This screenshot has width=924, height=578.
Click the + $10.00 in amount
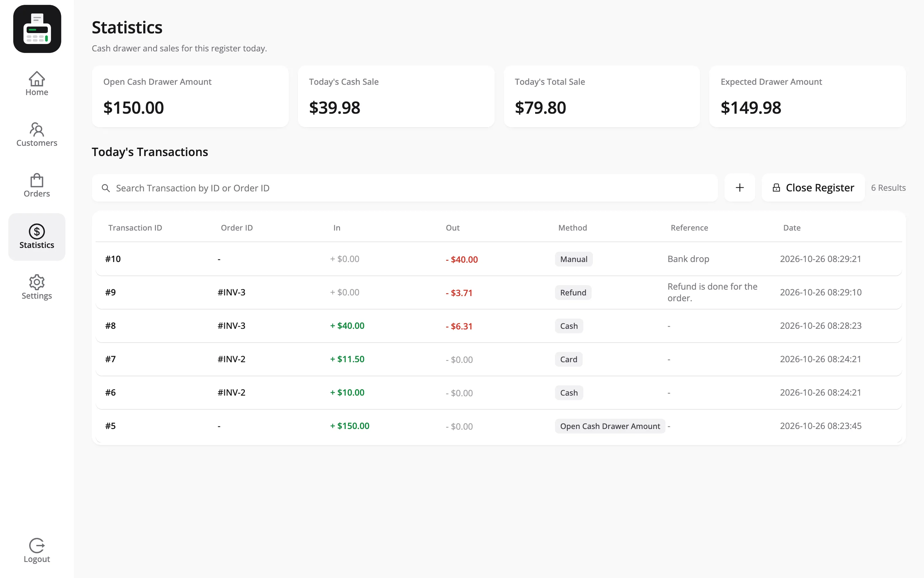(x=347, y=393)
